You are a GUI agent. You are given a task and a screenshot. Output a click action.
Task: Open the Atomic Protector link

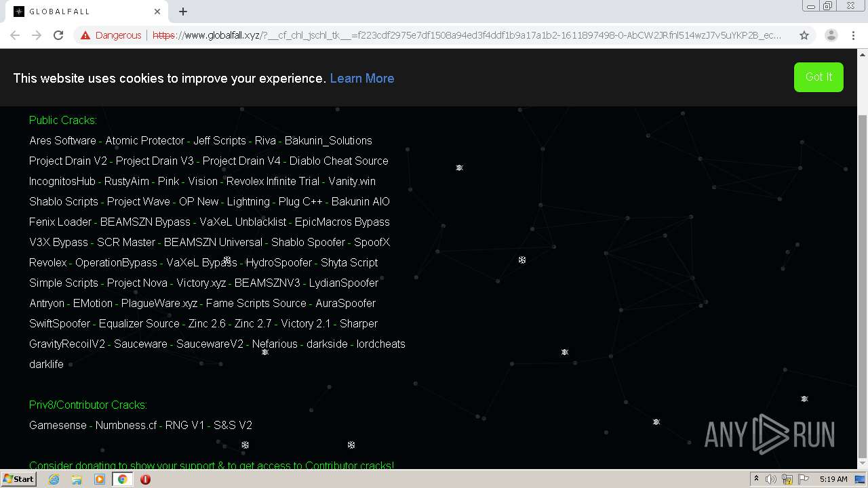[144, 140]
